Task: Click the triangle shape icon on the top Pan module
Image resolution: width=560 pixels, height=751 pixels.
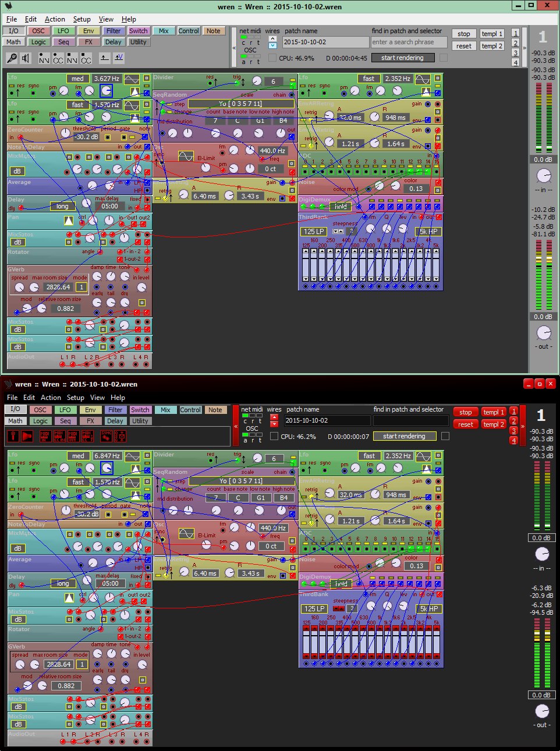Action: coord(69,220)
